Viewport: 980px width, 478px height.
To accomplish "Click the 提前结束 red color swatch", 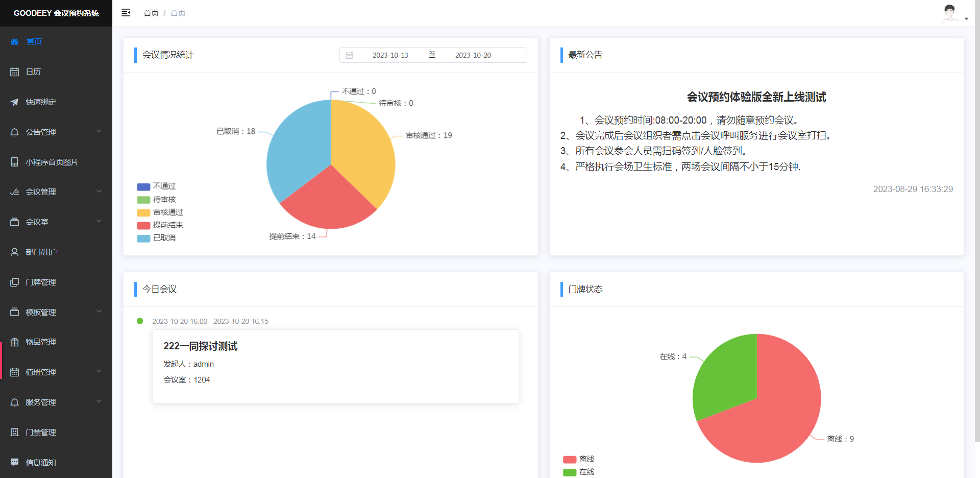I will [143, 225].
